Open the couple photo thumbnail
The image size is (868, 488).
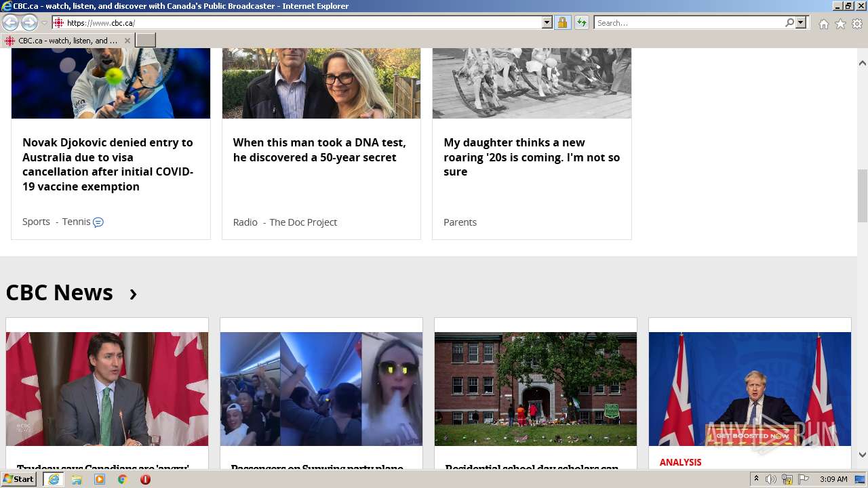(321, 83)
